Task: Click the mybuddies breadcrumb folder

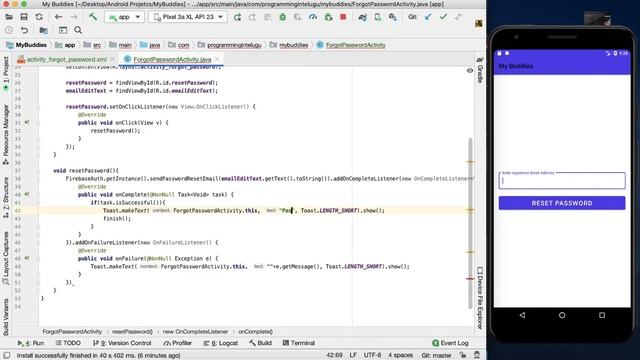Action: coord(289,45)
